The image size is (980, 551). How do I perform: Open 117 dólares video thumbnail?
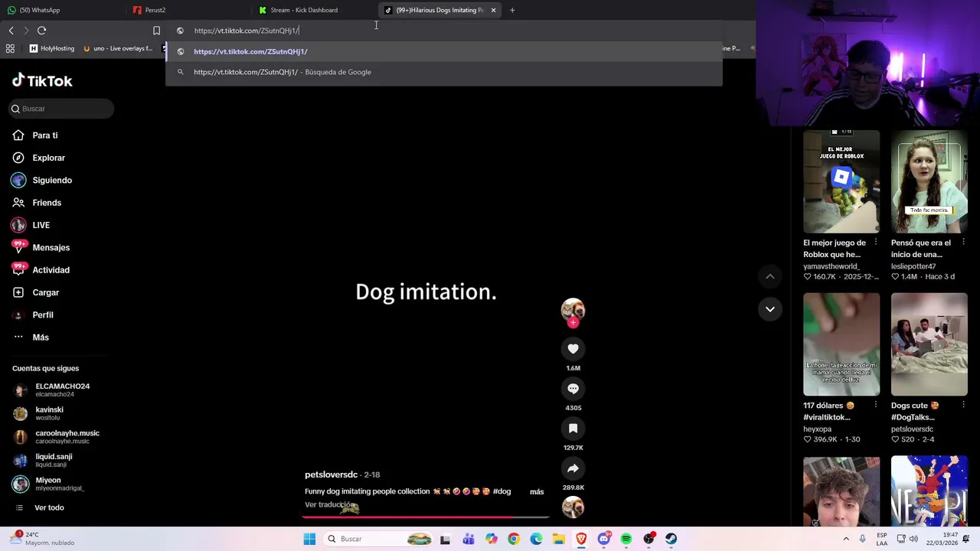841,344
